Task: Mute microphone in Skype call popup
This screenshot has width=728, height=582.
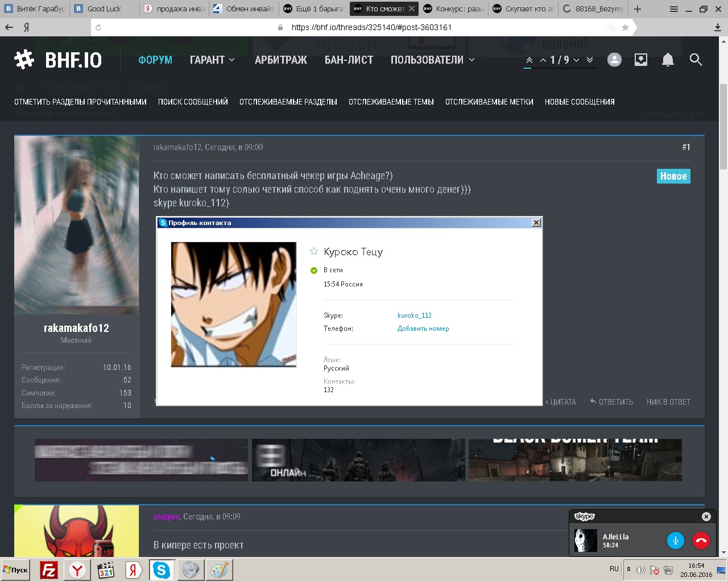Action: click(x=676, y=541)
